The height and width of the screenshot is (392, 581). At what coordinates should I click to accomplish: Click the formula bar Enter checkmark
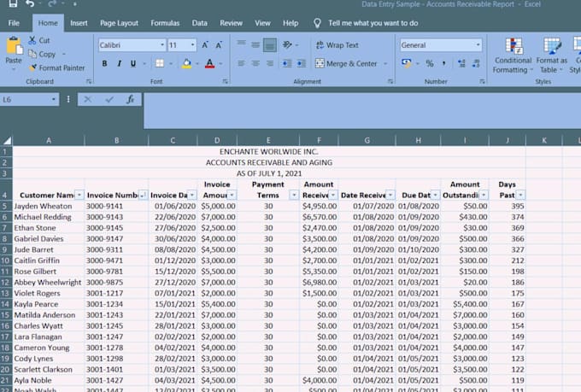(x=109, y=99)
